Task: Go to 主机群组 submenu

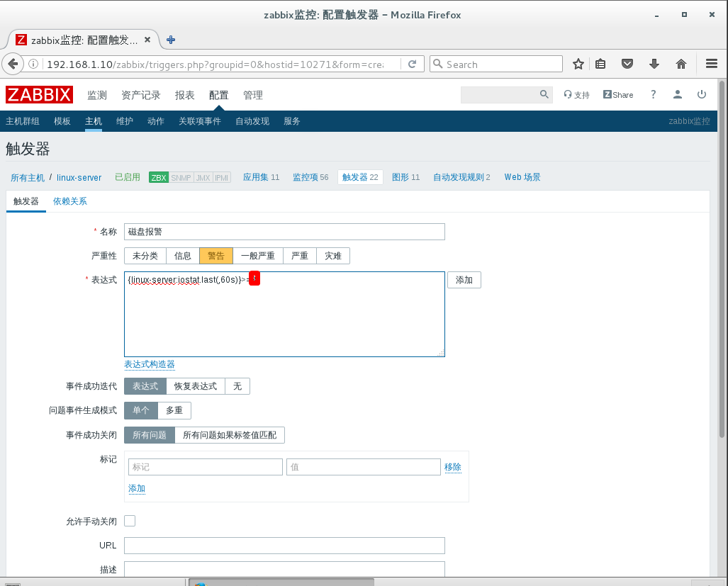Action: (22, 121)
